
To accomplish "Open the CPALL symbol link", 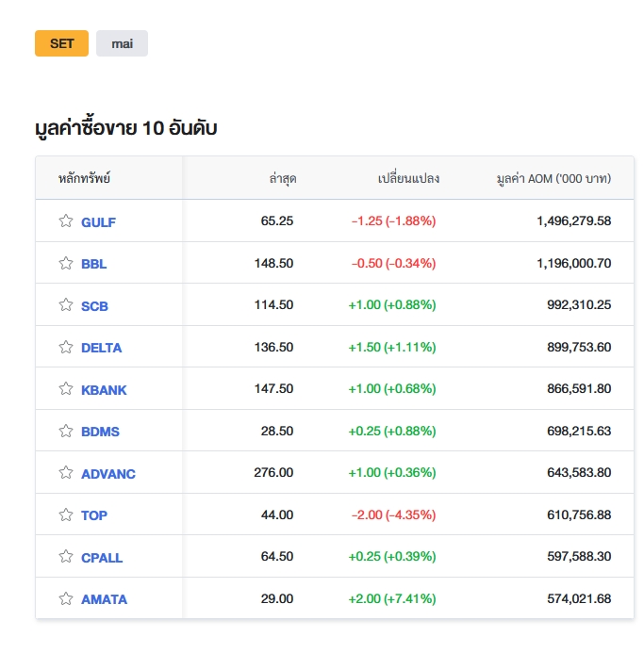I will coord(102,558).
